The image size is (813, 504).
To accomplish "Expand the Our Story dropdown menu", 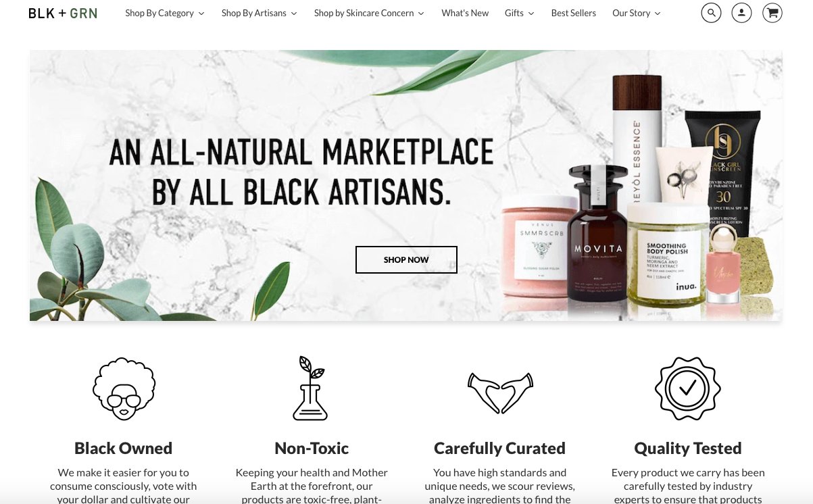I will 637,13.
